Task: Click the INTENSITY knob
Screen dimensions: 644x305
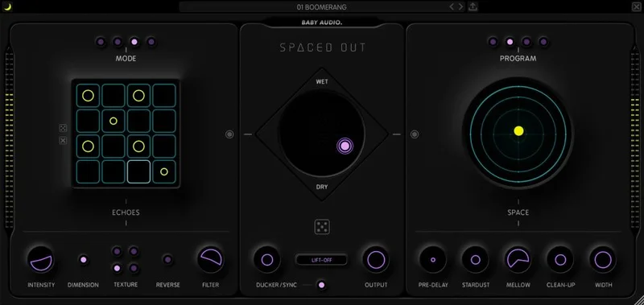Action: click(x=41, y=260)
